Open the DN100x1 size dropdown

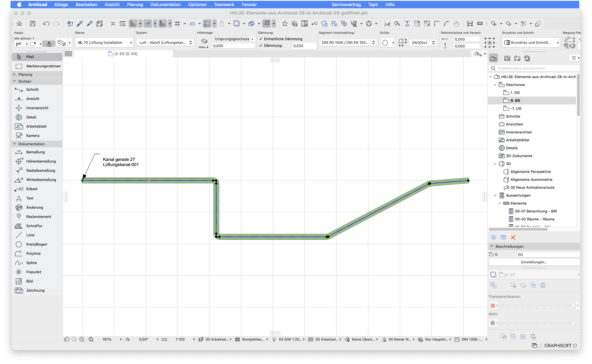coord(423,43)
